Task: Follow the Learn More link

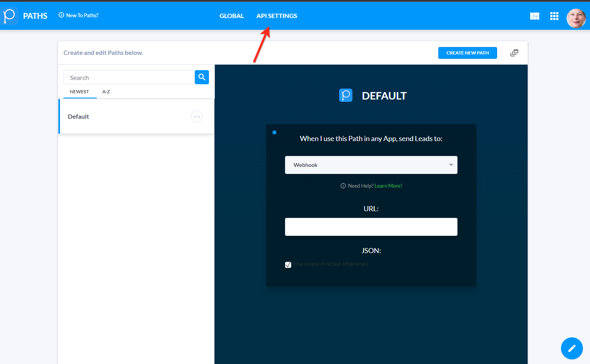Action: 388,185
